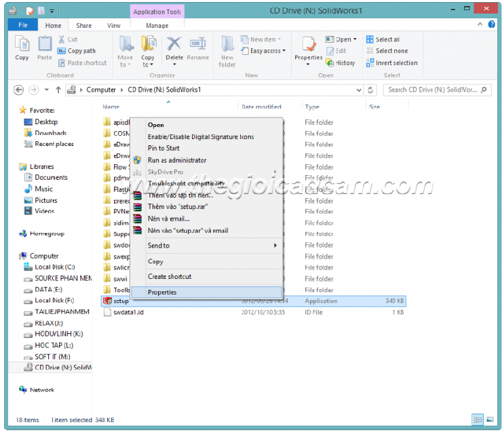Click the Cut scissors icon
Viewport: 504px width, 431px height.
(x=62, y=39)
